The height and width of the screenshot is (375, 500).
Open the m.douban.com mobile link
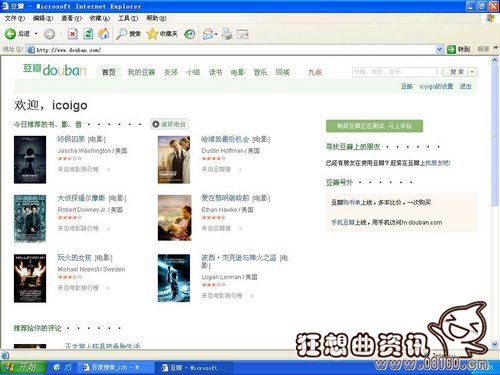coord(422,222)
